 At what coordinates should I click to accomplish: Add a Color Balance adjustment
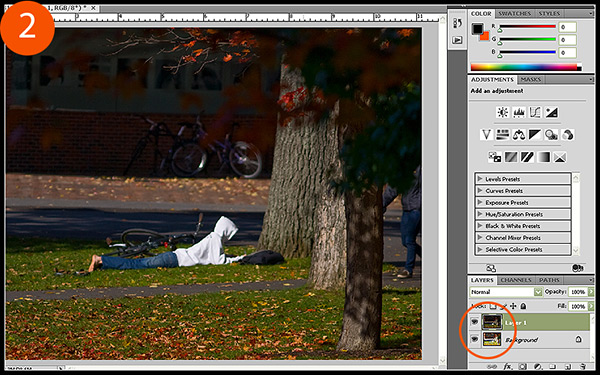[x=519, y=135]
